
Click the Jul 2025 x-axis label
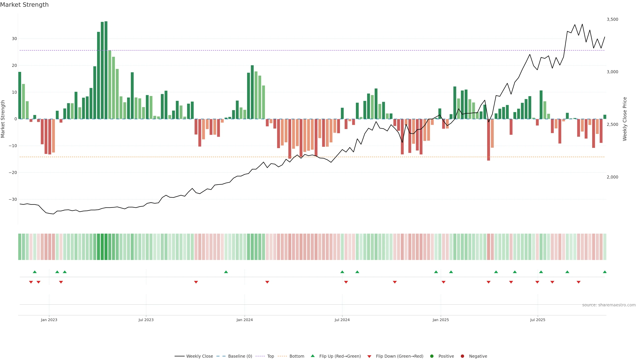pyautogui.click(x=538, y=320)
